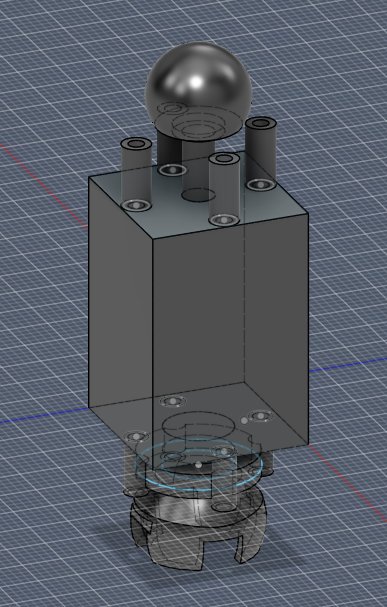Select the blue highlighted ring under the box

point(199,466)
